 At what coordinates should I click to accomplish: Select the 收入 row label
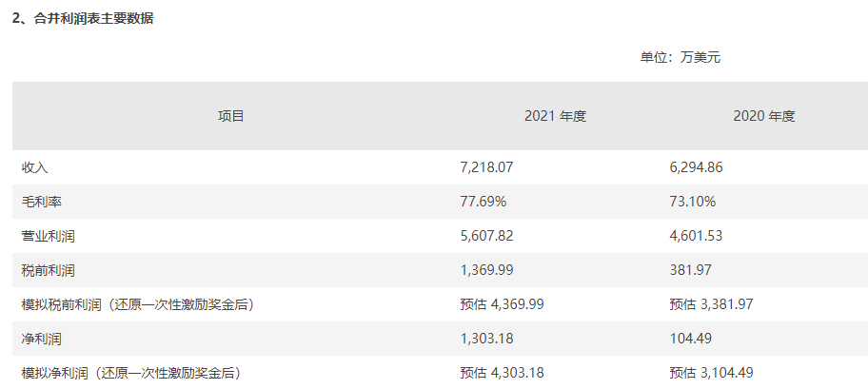35,167
